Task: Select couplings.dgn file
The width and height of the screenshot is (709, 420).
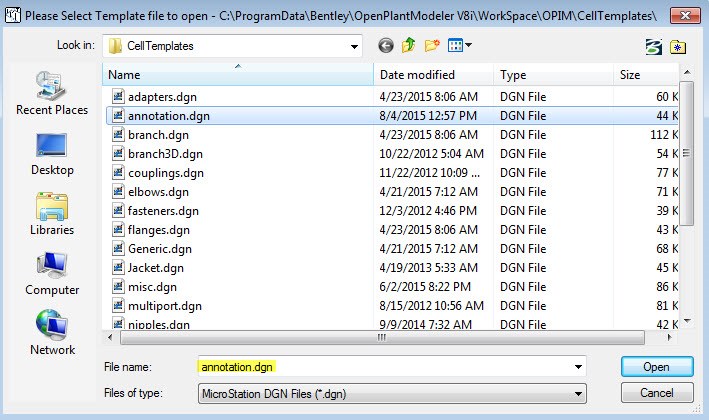Action: pyautogui.click(x=166, y=173)
